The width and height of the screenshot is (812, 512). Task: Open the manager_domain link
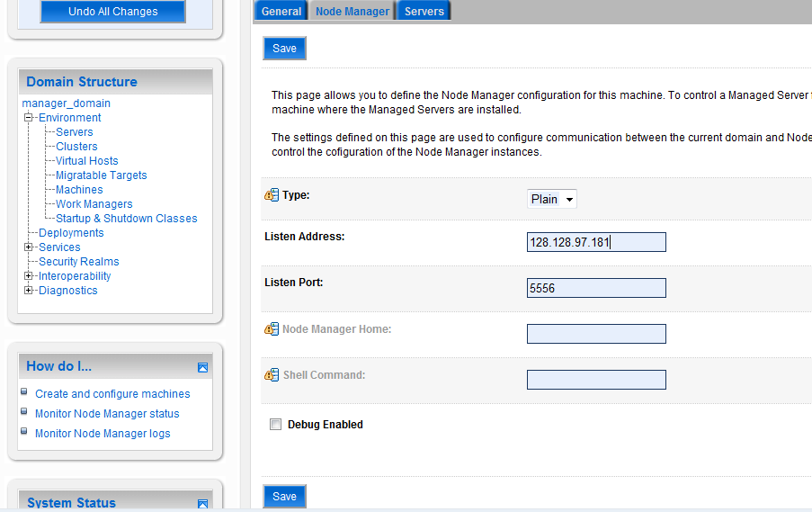[67, 103]
